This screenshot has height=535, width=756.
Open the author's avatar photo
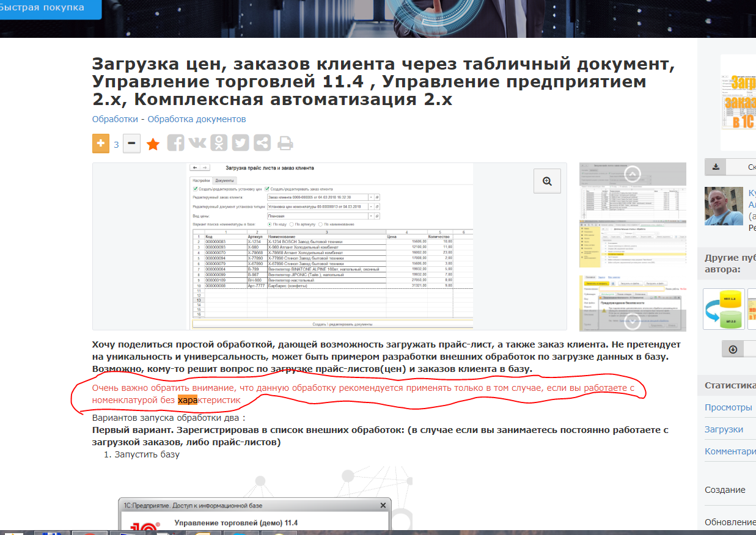click(x=724, y=206)
